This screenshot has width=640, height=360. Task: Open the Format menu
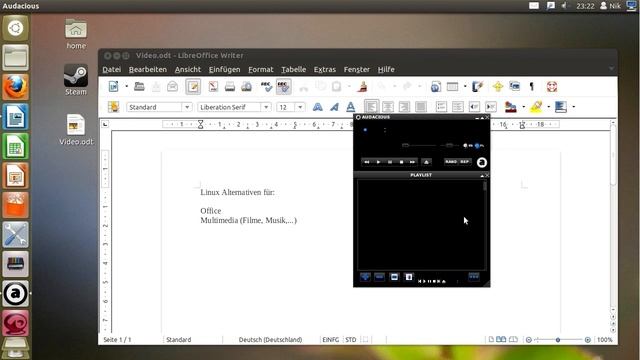point(261,69)
